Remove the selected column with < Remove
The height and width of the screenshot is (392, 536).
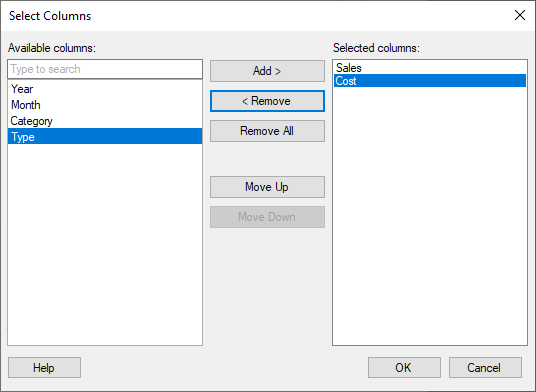coord(267,101)
